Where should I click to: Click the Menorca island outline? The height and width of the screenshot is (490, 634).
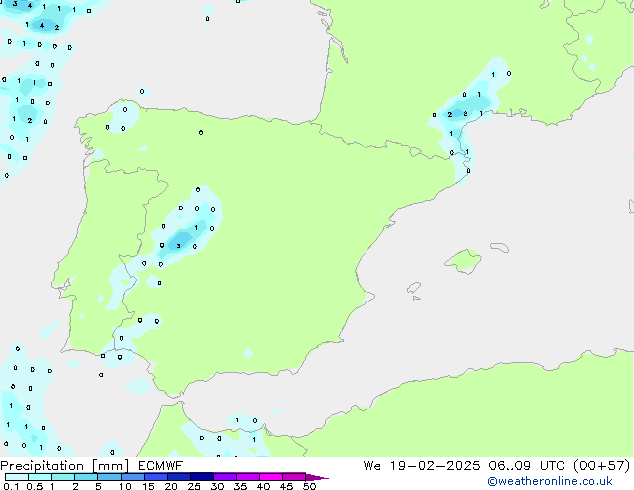click(x=499, y=247)
